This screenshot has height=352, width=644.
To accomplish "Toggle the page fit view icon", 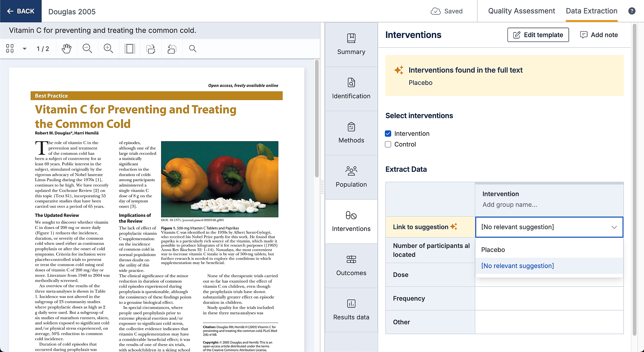I will 130,48.
